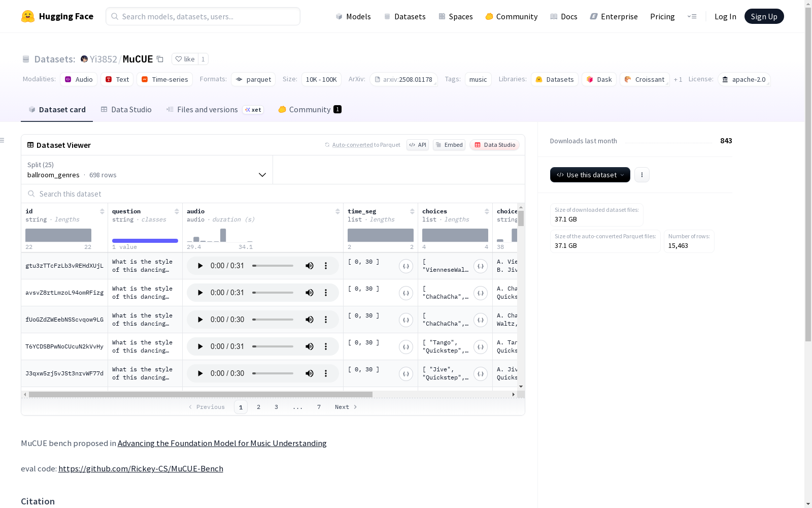Go to Spaces in top navigation
812x508 pixels.
pyautogui.click(x=456, y=16)
